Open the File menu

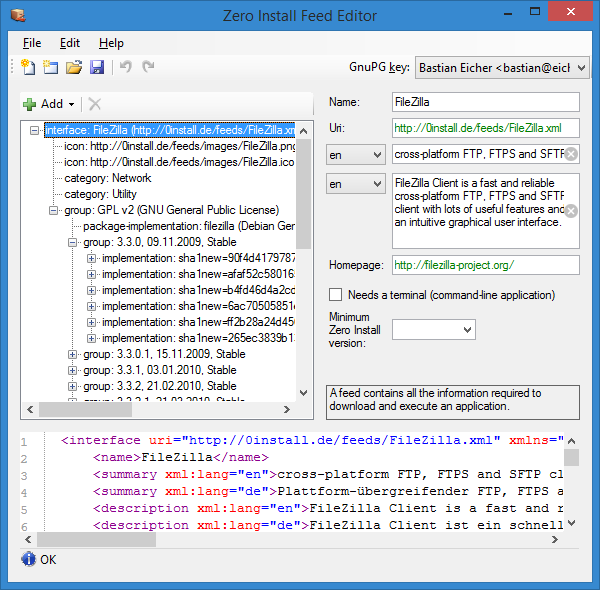[x=32, y=43]
